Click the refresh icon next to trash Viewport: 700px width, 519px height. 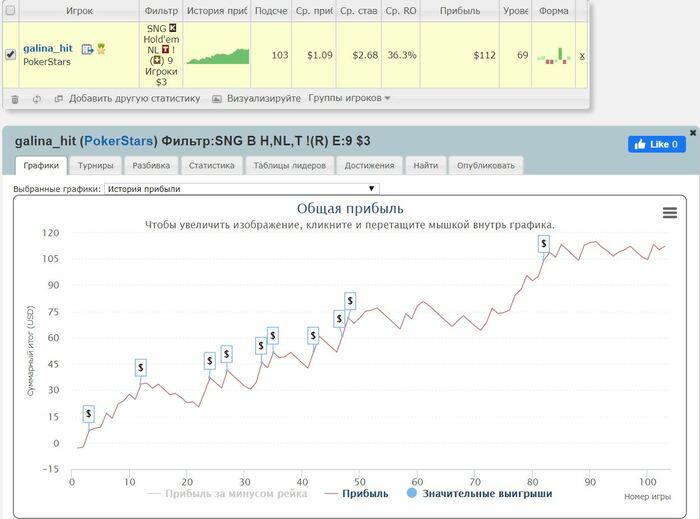[x=37, y=99]
